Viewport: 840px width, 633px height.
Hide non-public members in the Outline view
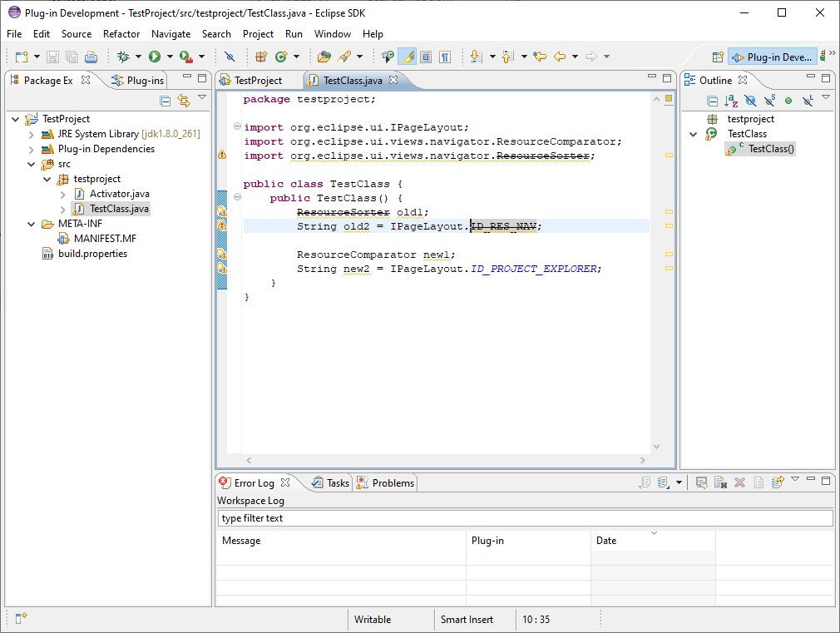click(788, 101)
